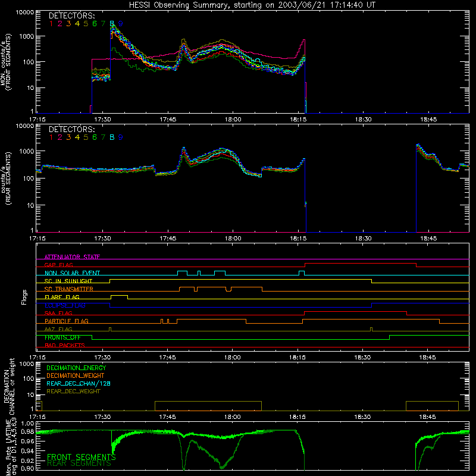Click the FLARE_FLAG label

point(62,297)
